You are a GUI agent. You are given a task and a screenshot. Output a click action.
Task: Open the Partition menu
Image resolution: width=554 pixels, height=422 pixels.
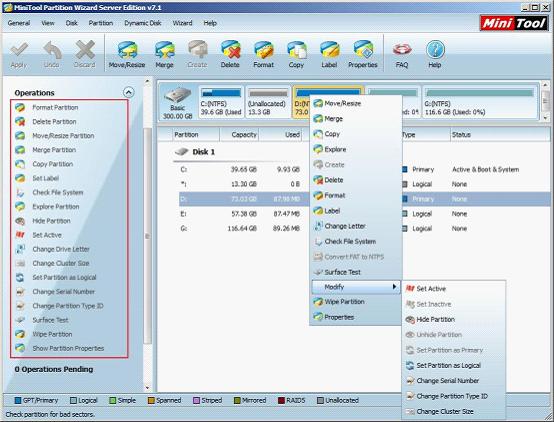point(101,23)
